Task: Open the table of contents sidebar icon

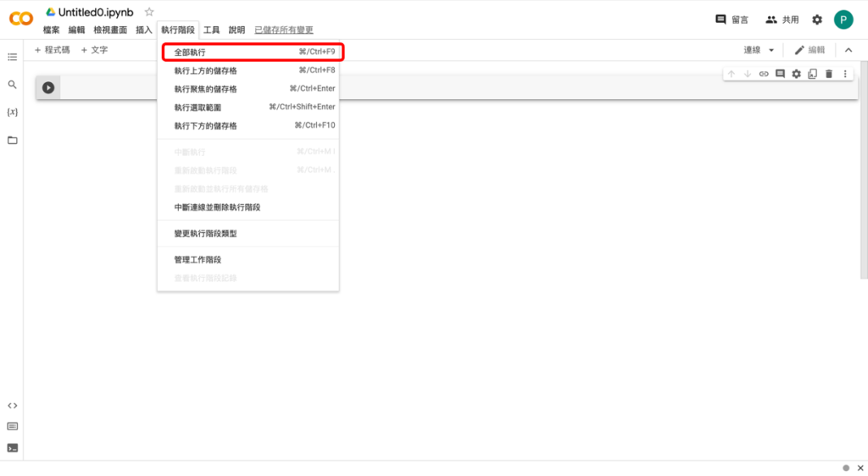Action: (x=12, y=57)
